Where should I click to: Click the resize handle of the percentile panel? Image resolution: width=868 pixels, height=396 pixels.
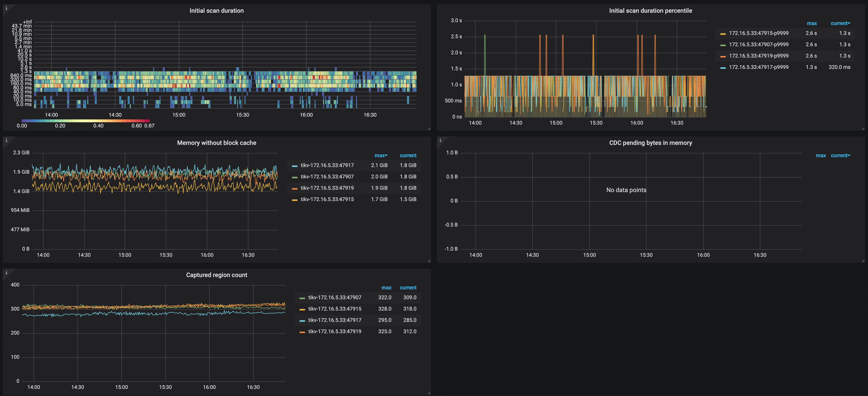point(863,128)
